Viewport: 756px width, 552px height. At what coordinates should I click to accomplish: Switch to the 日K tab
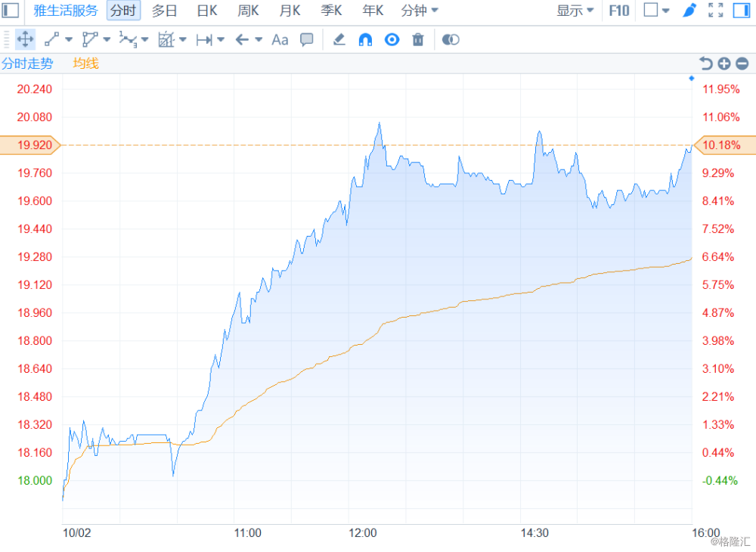click(x=206, y=11)
